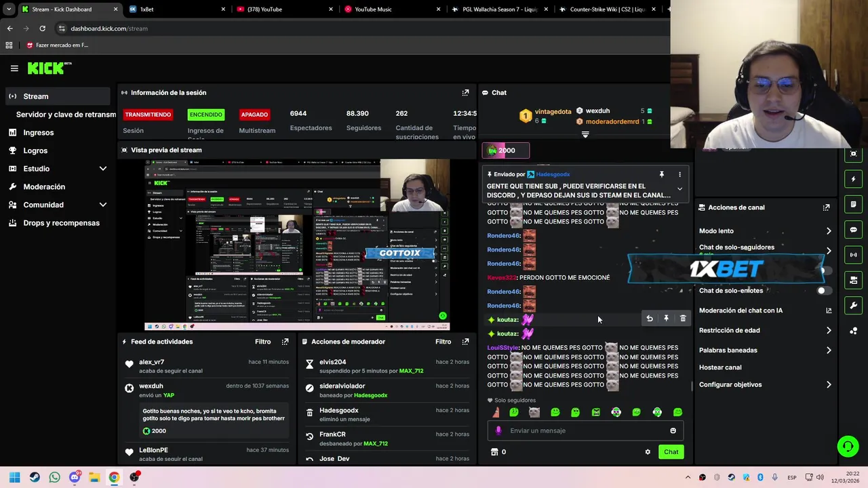The image size is (868, 488).
Task: Reload the browser page
Action: coord(42,28)
